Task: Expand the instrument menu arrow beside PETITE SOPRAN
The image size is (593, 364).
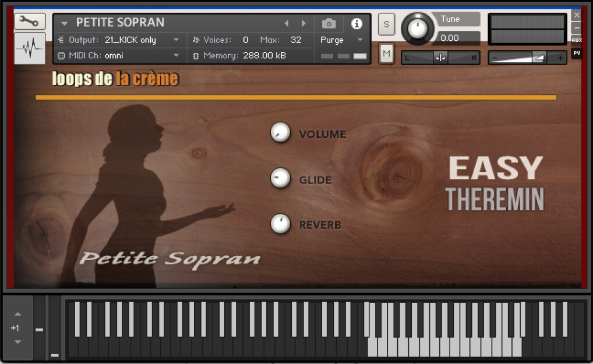Action: click(64, 23)
